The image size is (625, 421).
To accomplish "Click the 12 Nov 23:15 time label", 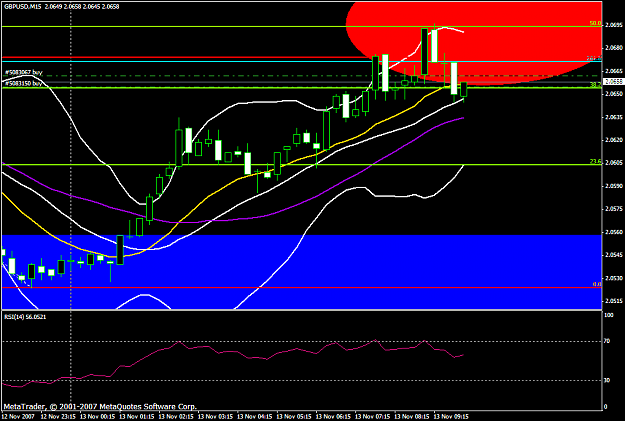I will (x=58, y=417).
